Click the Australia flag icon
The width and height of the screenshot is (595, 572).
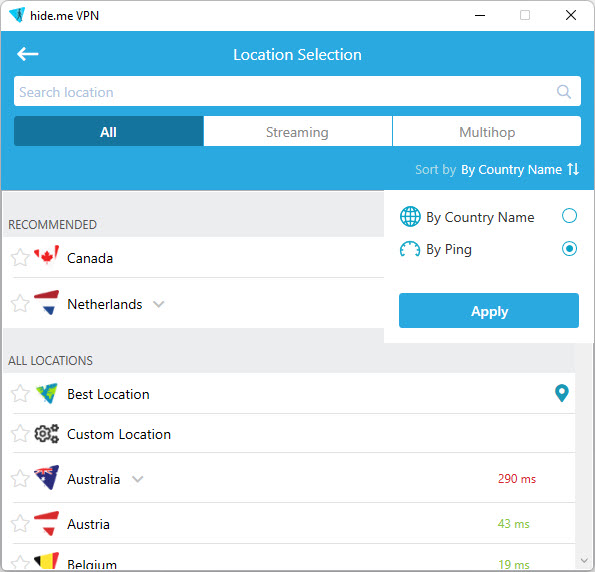47,477
